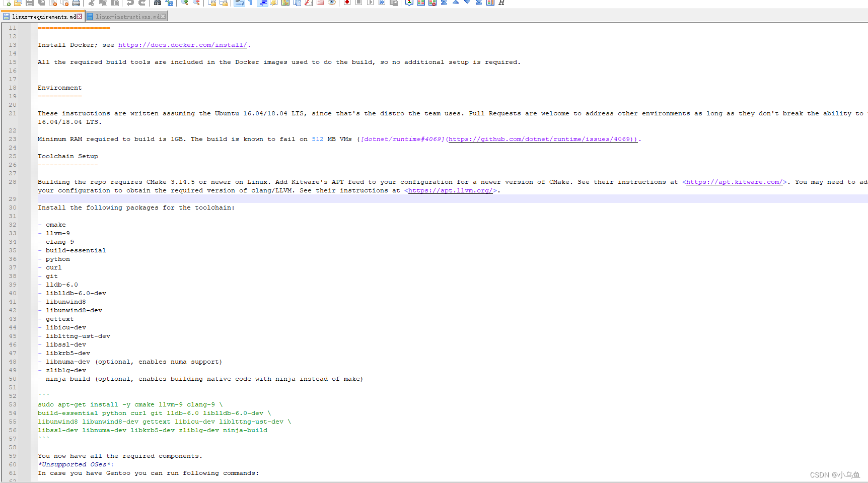The image size is (868, 483).
Task: Toggle read-only lock on document
Action: [212, 3]
